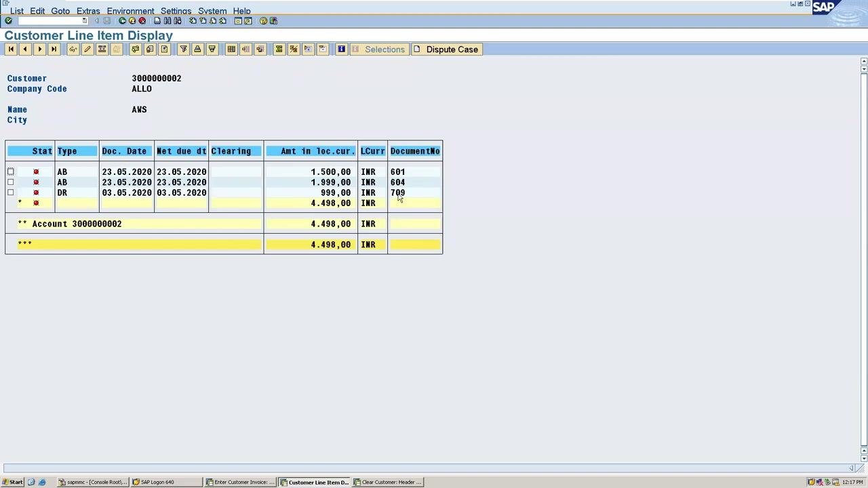Click the Amt in loc.cur. column header
The height and width of the screenshot is (488, 868).
[x=311, y=151]
